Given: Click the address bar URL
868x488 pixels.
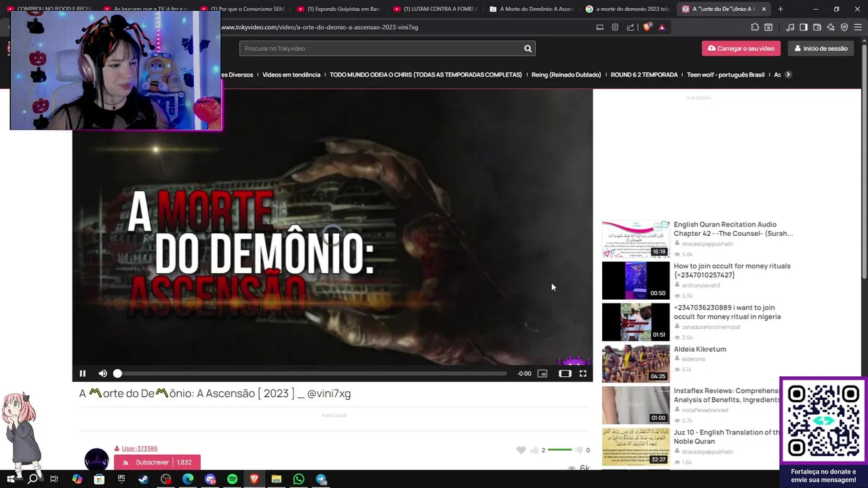Looking at the screenshot, I should pos(319,27).
